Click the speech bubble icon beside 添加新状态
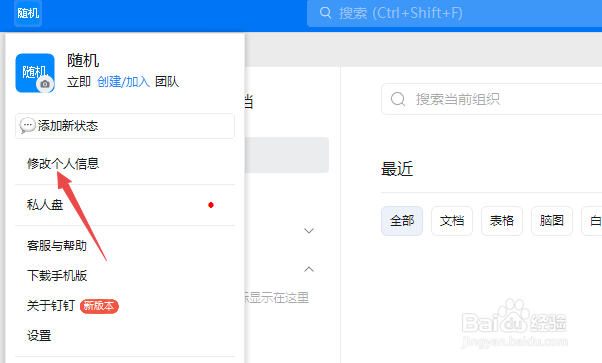602x363 pixels. [x=27, y=126]
